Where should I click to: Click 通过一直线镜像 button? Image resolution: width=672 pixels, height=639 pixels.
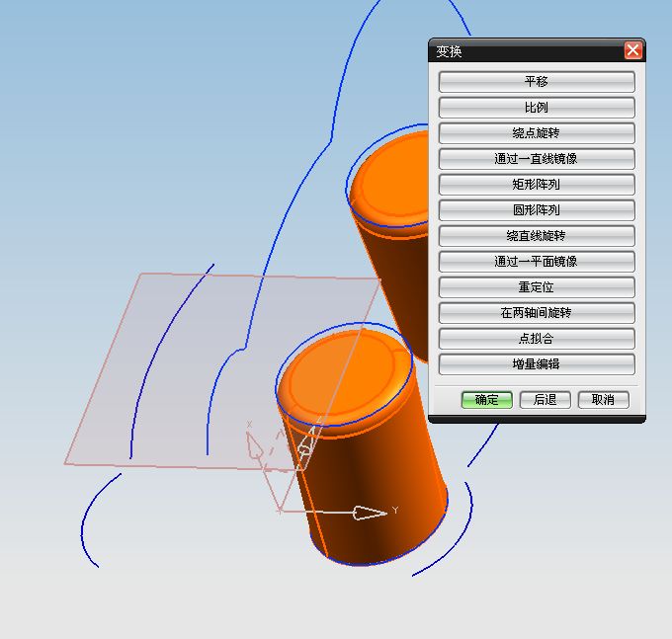[x=537, y=158]
